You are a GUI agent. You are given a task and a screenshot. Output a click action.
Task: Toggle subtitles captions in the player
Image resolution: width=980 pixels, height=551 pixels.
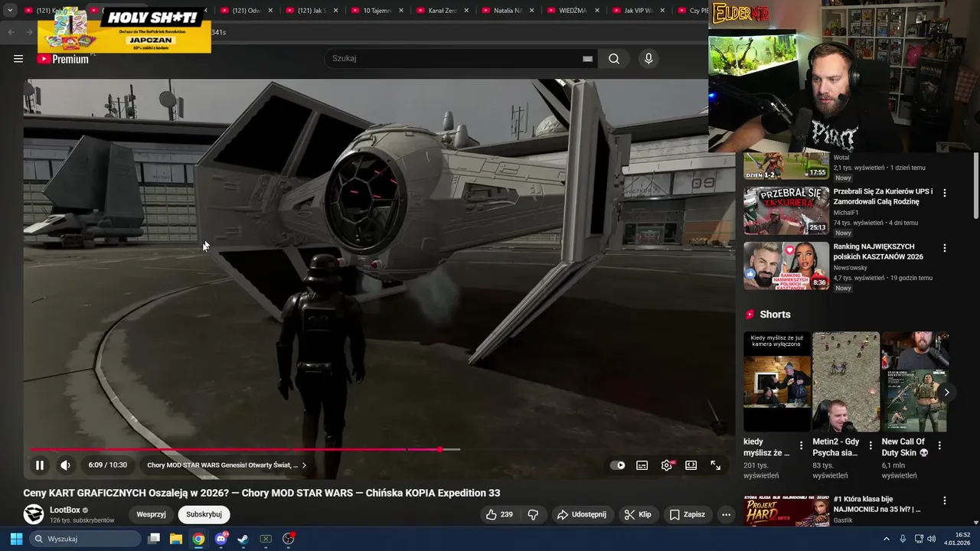(642, 465)
